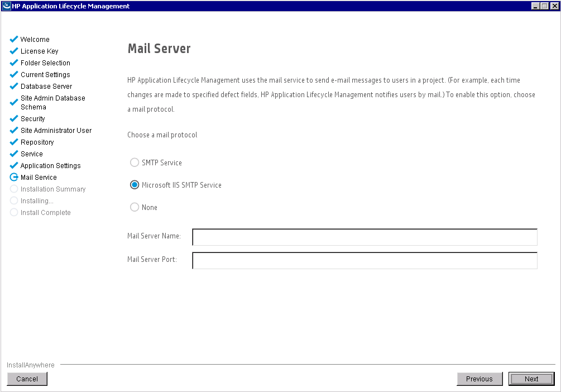Click into the Mail Server Name field
The image size is (561, 392).
pyautogui.click(x=365, y=237)
